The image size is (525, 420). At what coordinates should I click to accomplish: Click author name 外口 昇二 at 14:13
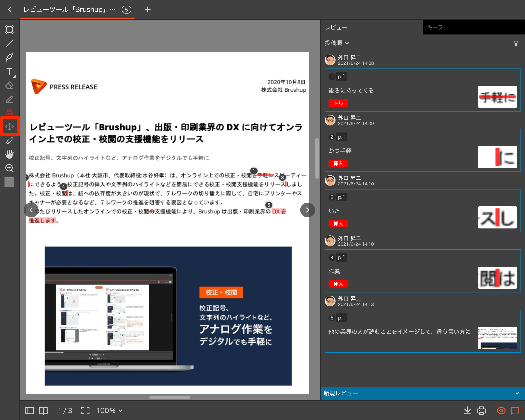(x=349, y=299)
